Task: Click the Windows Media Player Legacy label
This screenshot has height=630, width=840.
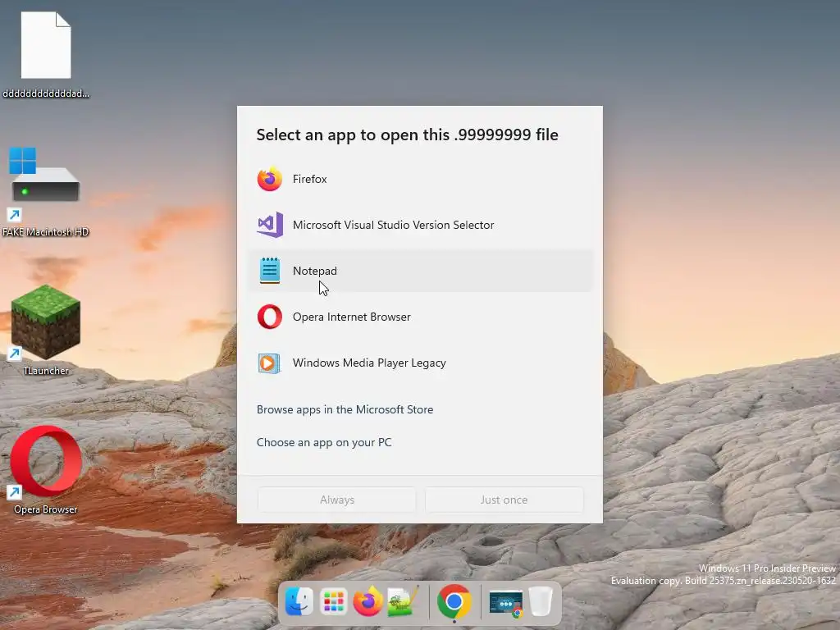Action: (369, 363)
